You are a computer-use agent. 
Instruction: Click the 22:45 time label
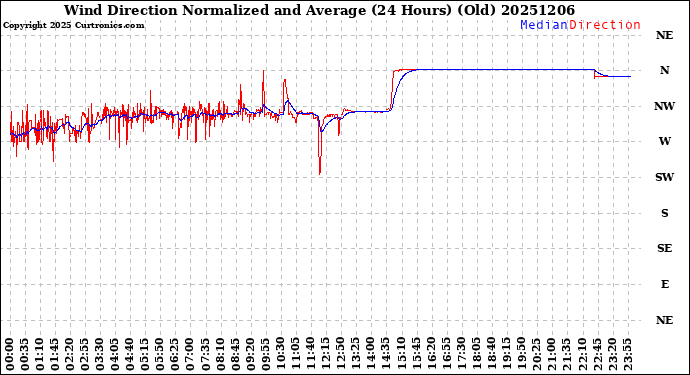(597, 354)
